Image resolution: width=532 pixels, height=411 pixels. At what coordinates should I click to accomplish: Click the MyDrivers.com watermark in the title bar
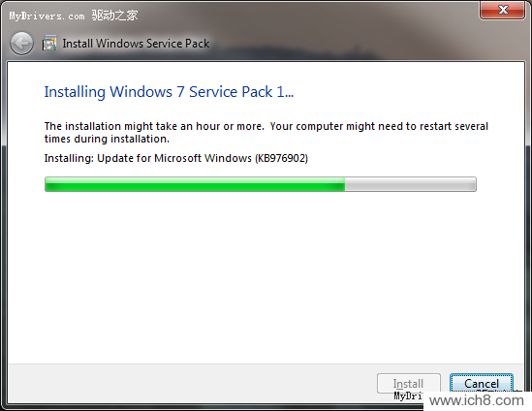(x=47, y=16)
